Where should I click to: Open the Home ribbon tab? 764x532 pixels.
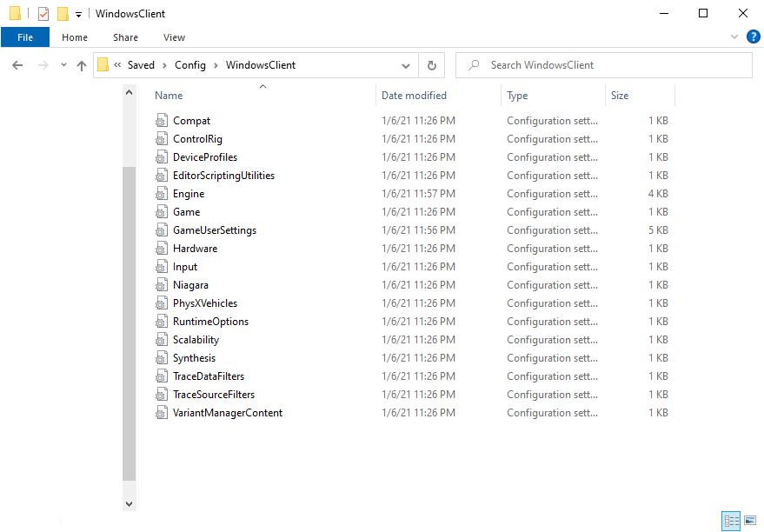[75, 37]
